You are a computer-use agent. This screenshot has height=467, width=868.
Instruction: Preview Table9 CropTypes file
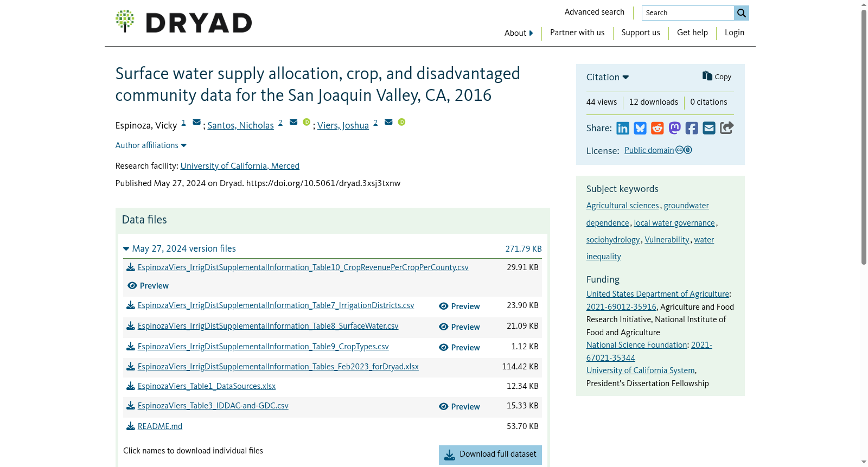459,348
